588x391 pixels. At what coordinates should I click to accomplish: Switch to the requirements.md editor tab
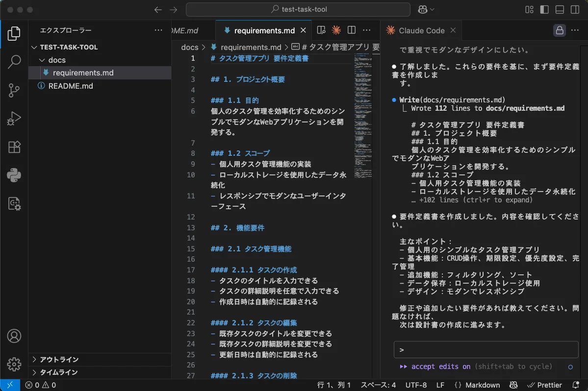tap(264, 30)
